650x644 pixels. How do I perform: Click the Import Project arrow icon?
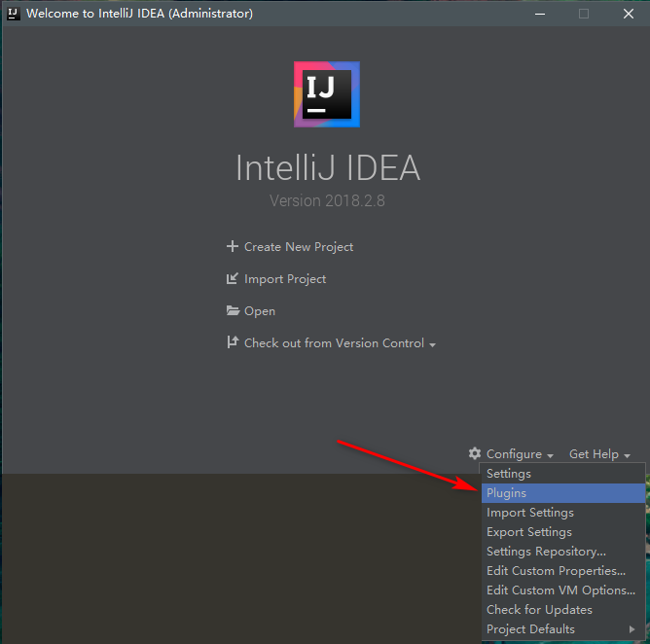233,278
